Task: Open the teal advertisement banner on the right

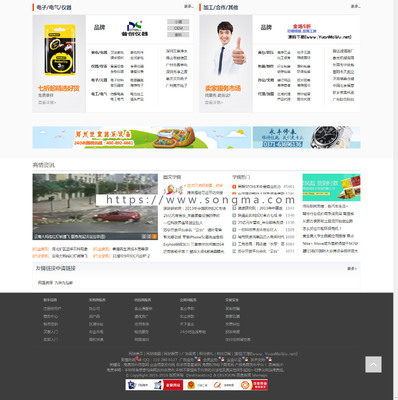Action: [x=331, y=187]
